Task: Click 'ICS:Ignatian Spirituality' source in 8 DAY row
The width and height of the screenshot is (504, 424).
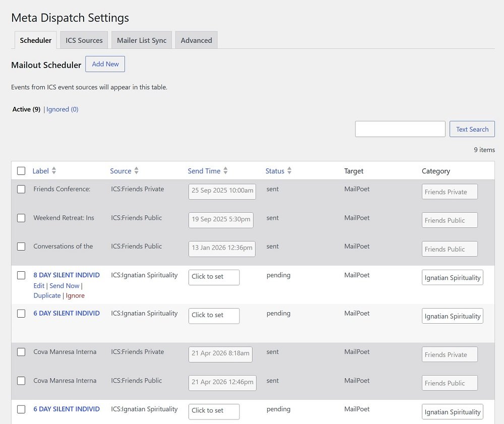Action: click(144, 275)
